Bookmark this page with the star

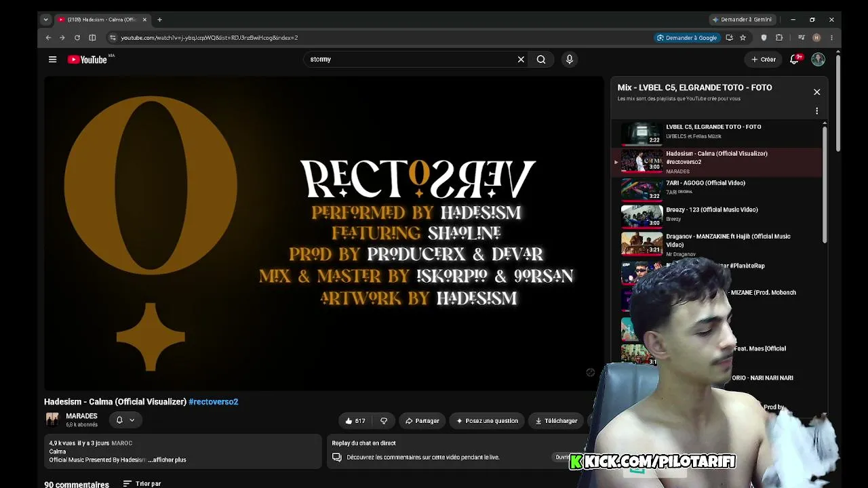pyautogui.click(x=743, y=38)
